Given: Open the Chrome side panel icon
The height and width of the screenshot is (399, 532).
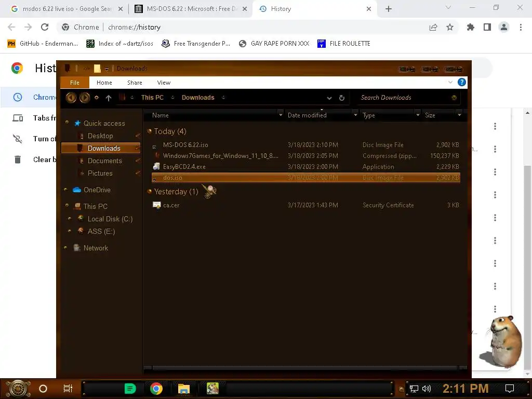Looking at the screenshot, I should 487,27.
